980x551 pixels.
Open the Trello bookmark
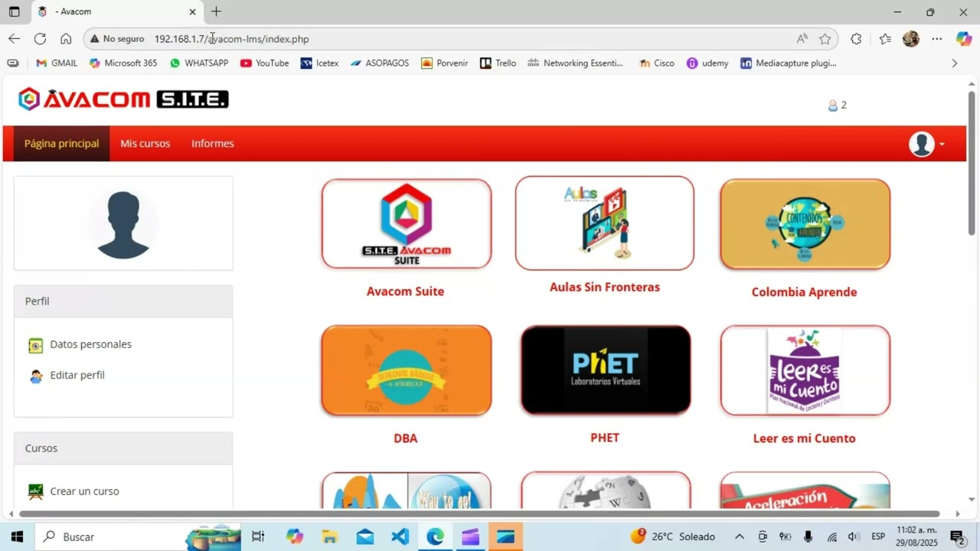pos(498,64)
